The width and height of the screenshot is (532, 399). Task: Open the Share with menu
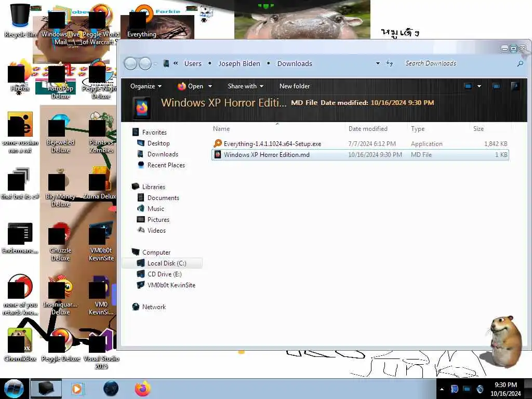(246, 86)
